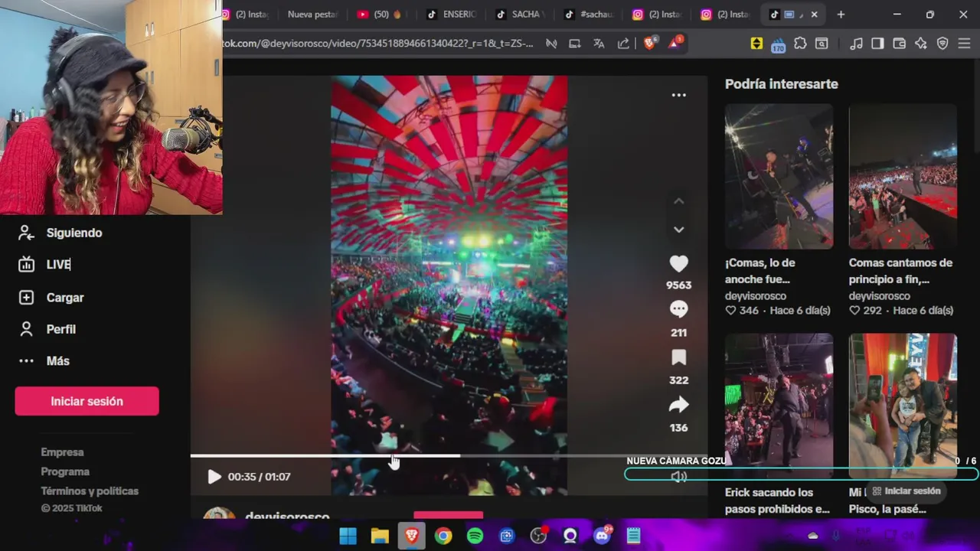This screenshot has height=551, width=980.
Task: Open comments via the speech bubble icon
Action: 678,309
